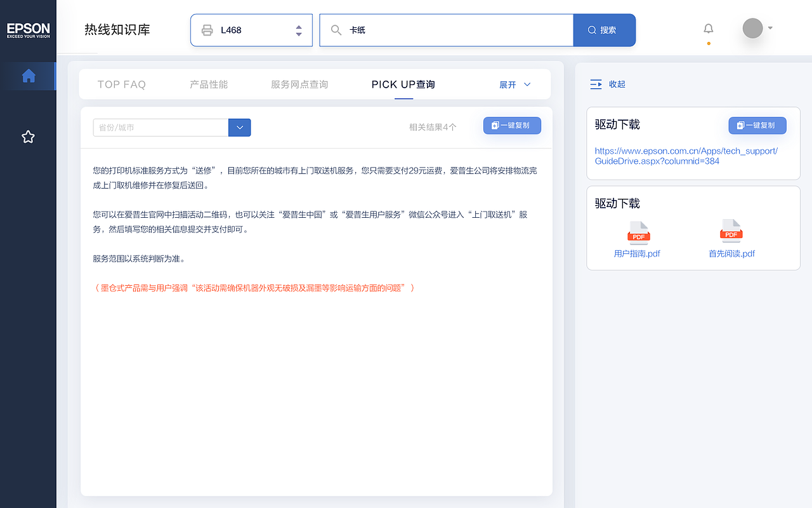Screen dimensions: 812x508
Task: Switch to the TOP FAQ tab
Action: coord(121,84)
